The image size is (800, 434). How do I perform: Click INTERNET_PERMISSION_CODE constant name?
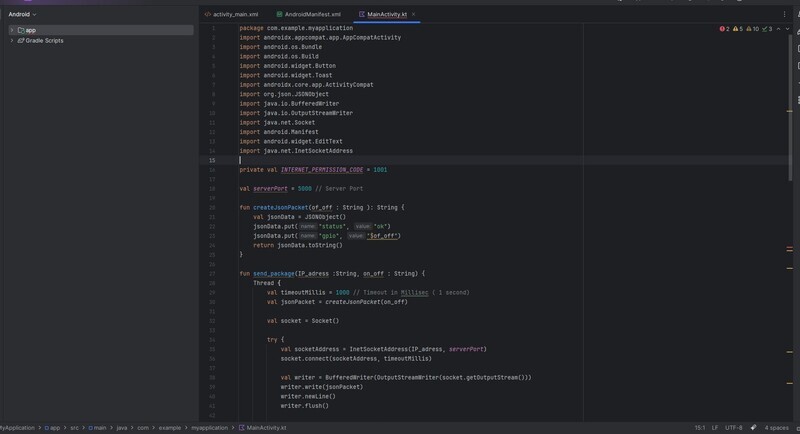tap(322, 170)
